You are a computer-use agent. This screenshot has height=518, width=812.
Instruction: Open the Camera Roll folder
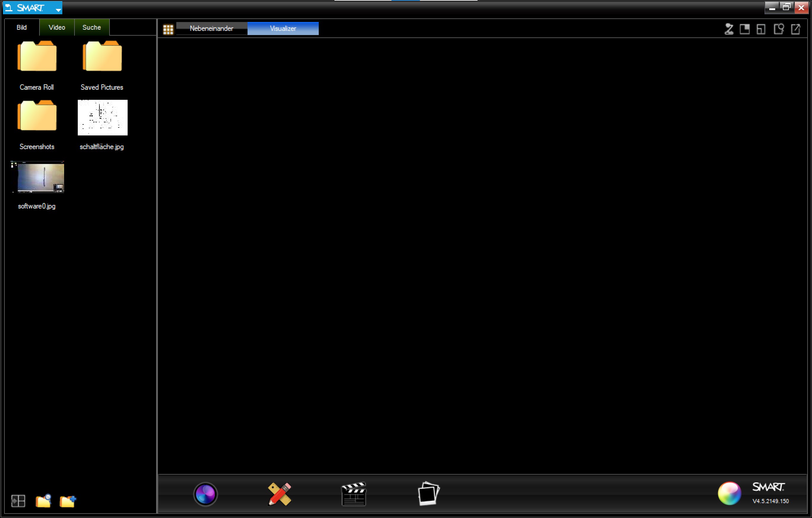pos(37,56)
